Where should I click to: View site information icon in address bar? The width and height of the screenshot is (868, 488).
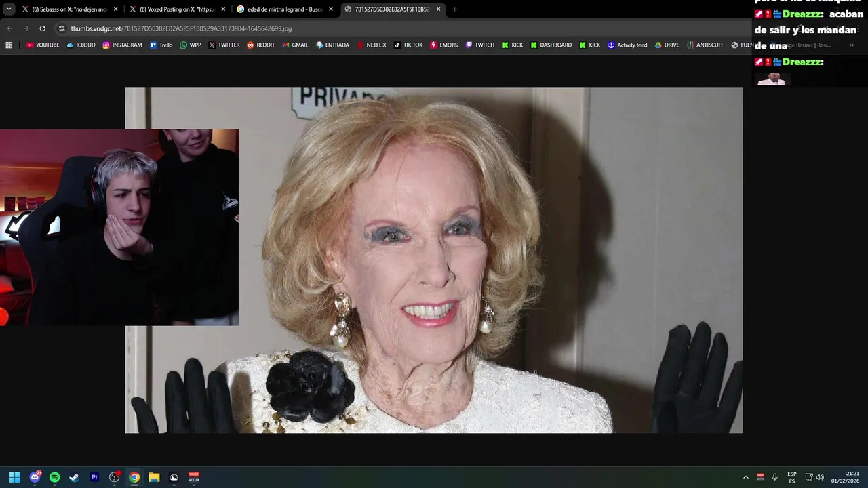tap(62, 28)
